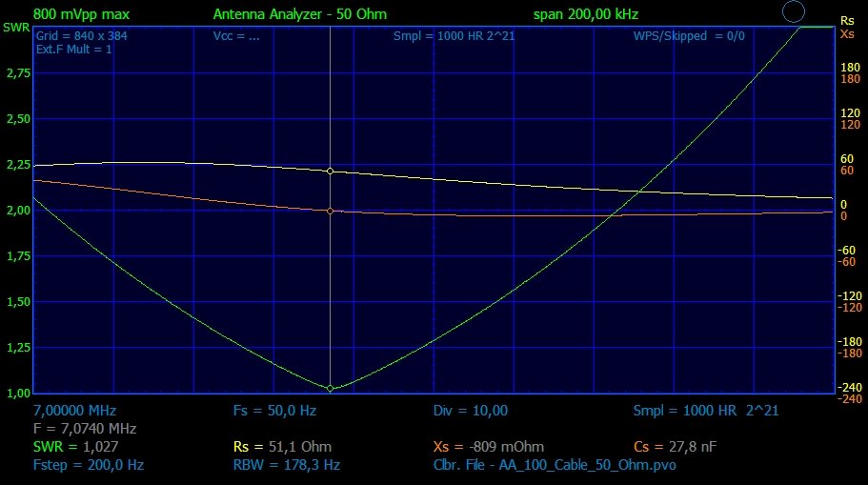Click the Div = 10,00 setting
Screen dimensions: 868x485
[x=471, y=411]
